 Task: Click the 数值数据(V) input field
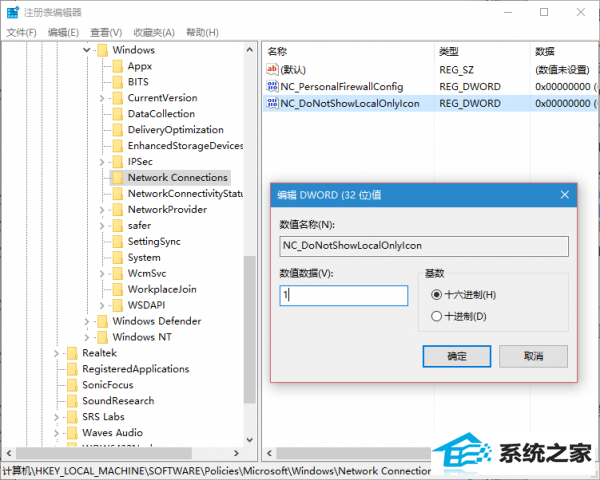click(344, 296)
